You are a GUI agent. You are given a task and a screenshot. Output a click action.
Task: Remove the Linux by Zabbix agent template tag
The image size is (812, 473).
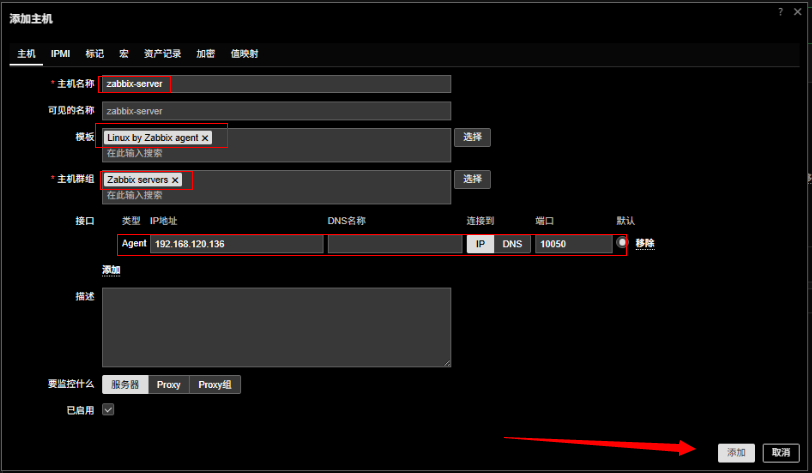coord(205,138)
